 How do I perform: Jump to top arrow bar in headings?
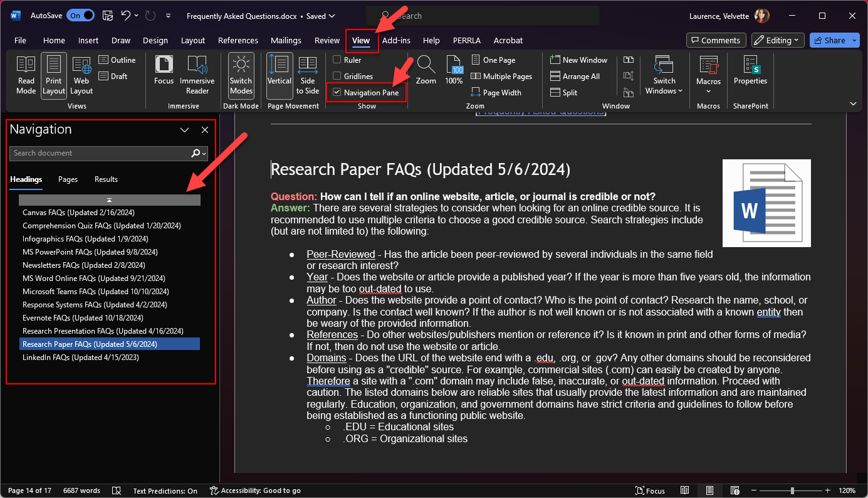110,199
